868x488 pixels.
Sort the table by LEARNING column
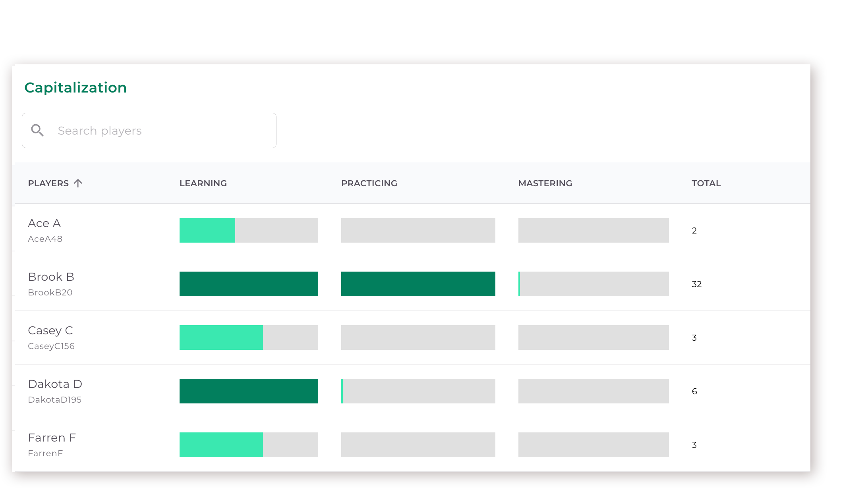tap(203, 183)
